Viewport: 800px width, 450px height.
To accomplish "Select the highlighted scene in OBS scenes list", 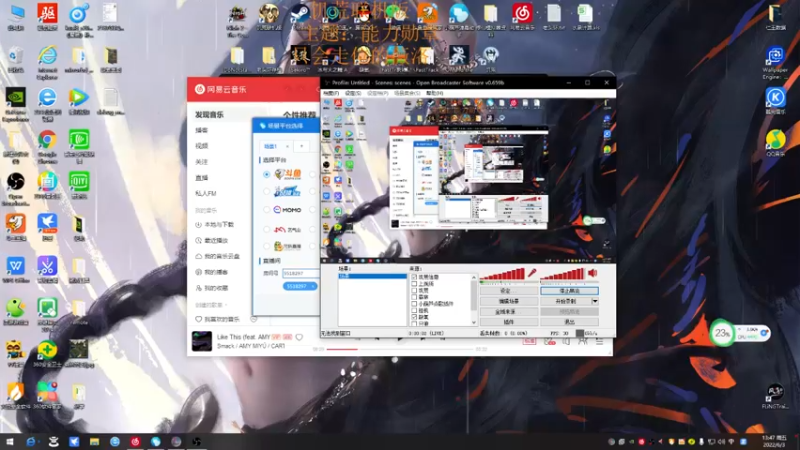I will click(372, 276).
